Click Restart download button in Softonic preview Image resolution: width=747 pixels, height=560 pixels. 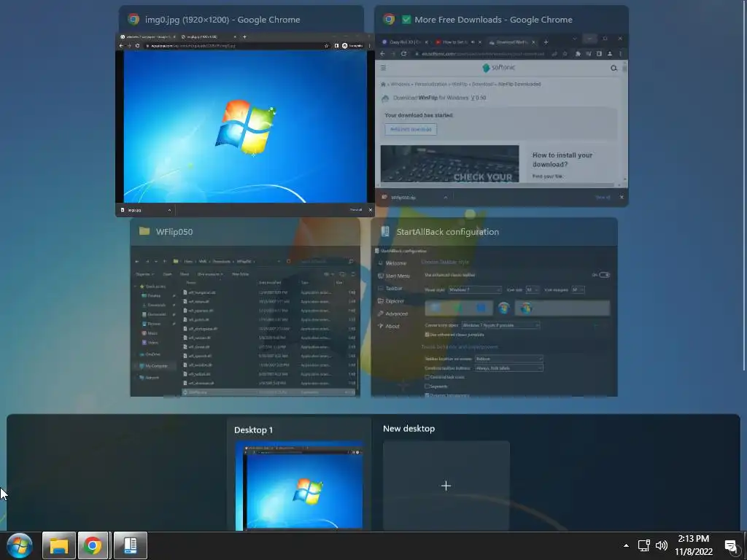[x=411, y=129]
